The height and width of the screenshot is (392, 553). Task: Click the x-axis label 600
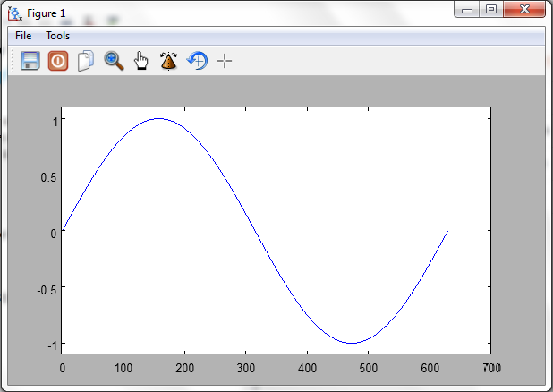(x=430, y=369)
